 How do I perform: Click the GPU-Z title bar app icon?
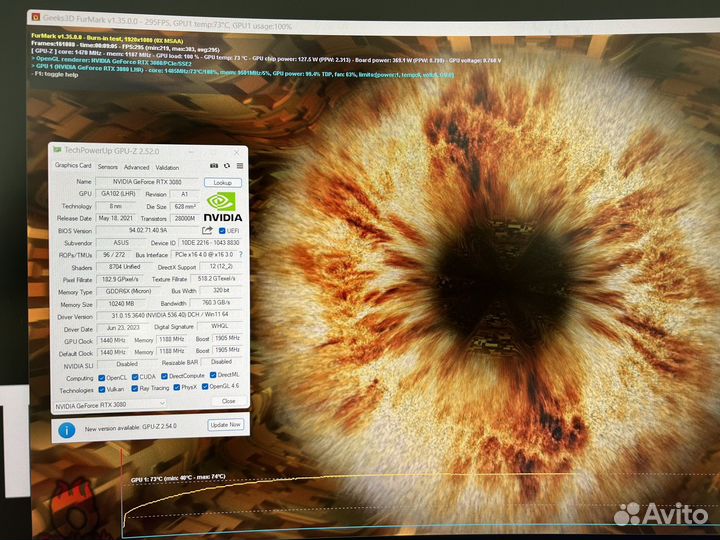click(57, 150)
